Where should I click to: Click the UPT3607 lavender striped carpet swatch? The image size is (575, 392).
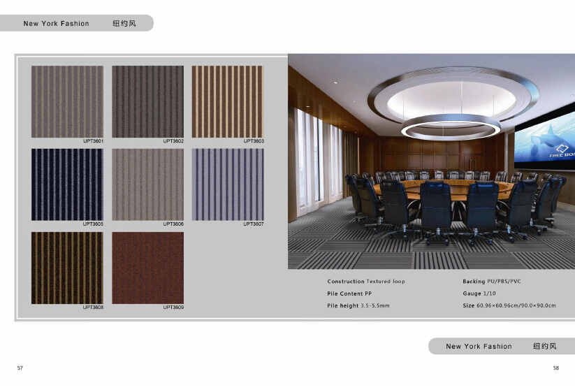(227, 184)
